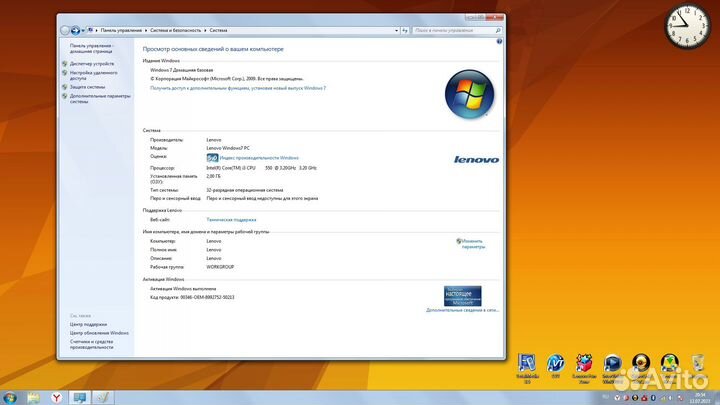Click shield icon beside 'Настройка удаленного доступа'
Screen dimensions: 720x405
pos(65,73)
